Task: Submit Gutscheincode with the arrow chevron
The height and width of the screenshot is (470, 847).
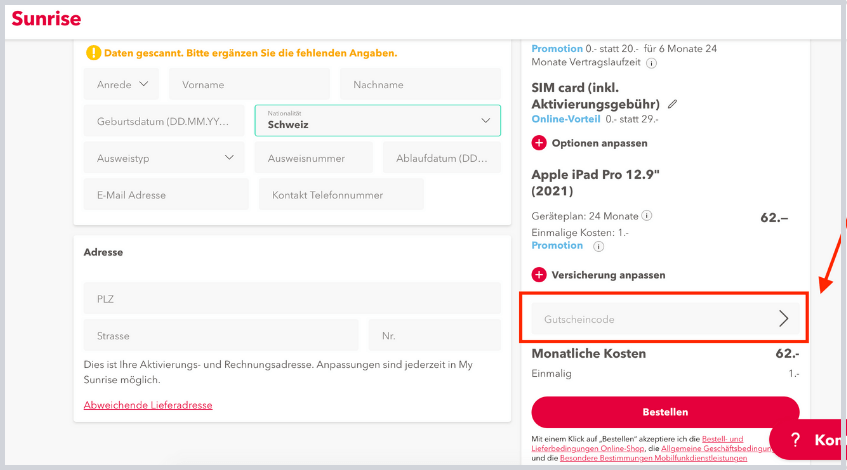Action: [784, 319]
